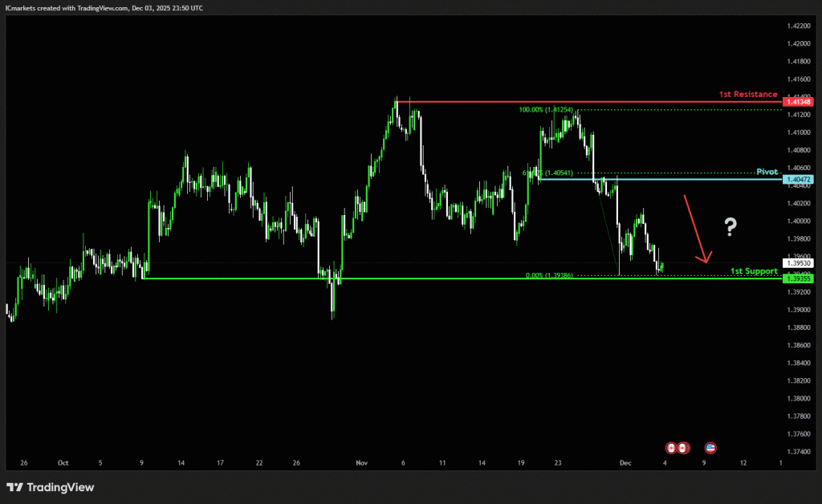Select the red downward arrow drawing
This screenshot has height=504, width=822.
695,229
